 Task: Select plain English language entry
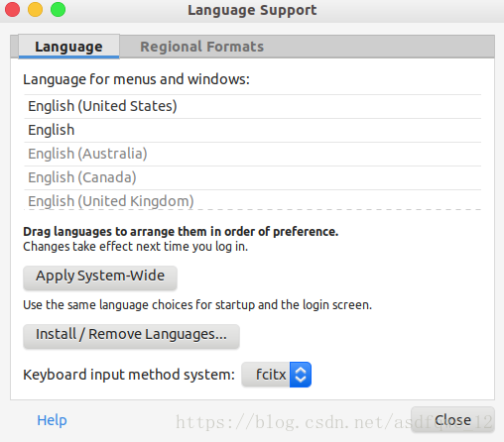click(x=252, y=130)
